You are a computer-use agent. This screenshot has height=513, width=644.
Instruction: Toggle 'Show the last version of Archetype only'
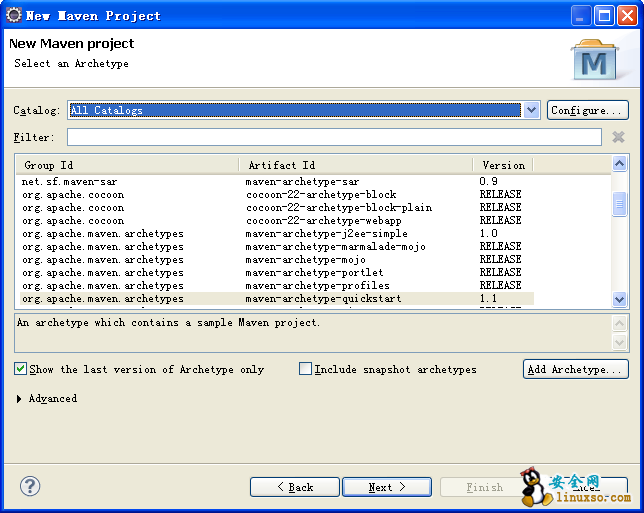pos(21,369)
